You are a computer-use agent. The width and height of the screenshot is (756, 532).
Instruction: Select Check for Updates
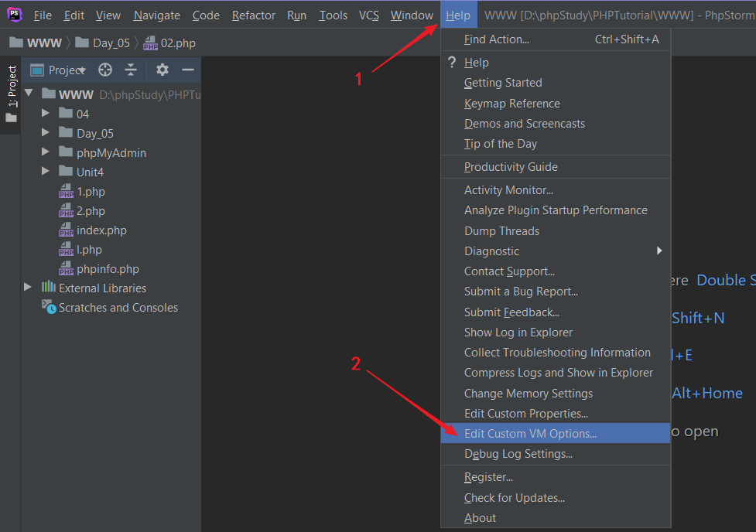click(x=556, y=498)
